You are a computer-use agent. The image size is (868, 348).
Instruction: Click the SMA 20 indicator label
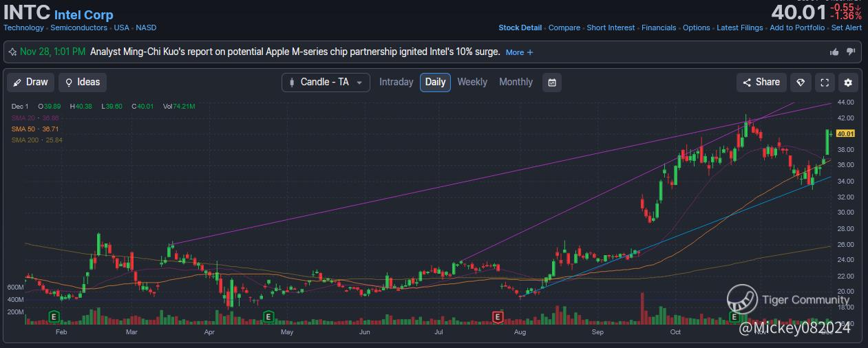(x=36, y=118)
